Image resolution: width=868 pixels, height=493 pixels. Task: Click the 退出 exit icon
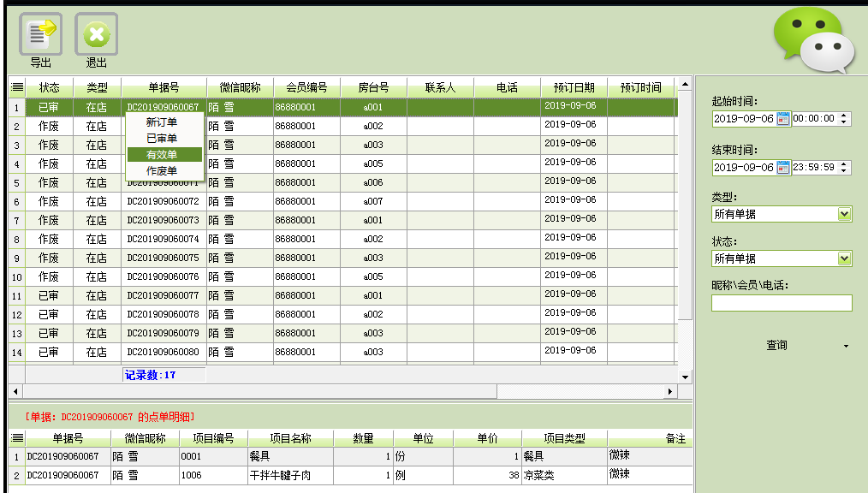point(96,34)
